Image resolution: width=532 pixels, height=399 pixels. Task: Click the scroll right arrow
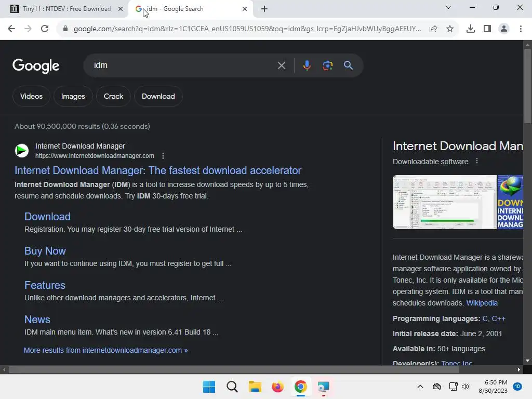519,370
